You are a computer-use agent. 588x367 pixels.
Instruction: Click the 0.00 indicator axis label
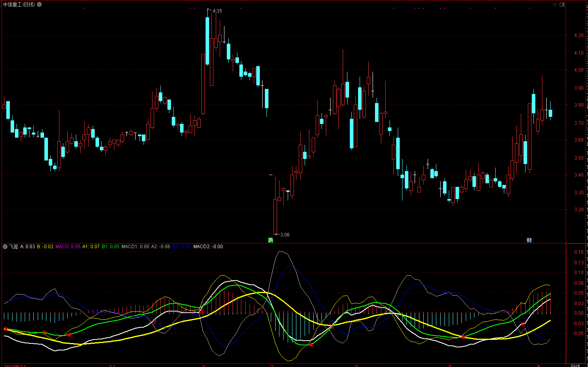tap(579, 313)
